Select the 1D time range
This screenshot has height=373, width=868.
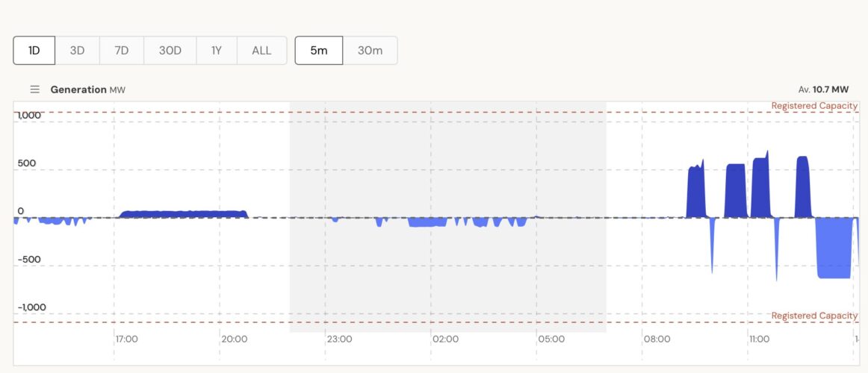tap(34, 51)
